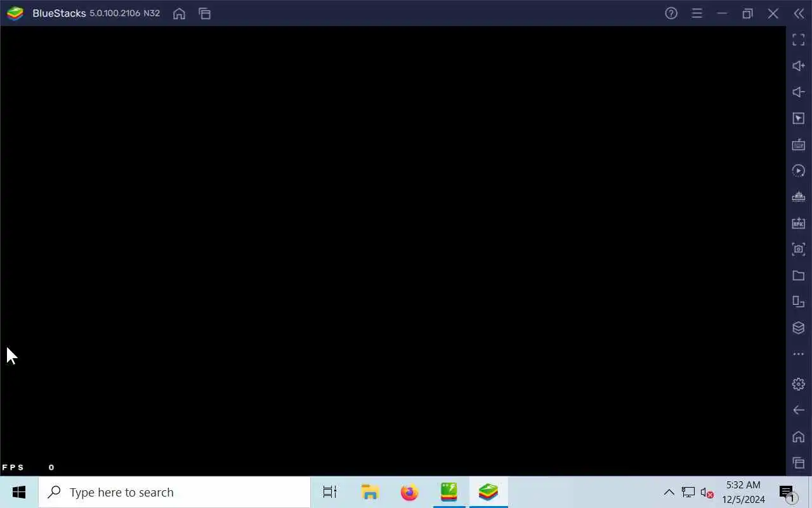Click the BlueStacks logo in title bar
Image resolution: width=812 pixels, height=508 pixels.
(15, 13)
